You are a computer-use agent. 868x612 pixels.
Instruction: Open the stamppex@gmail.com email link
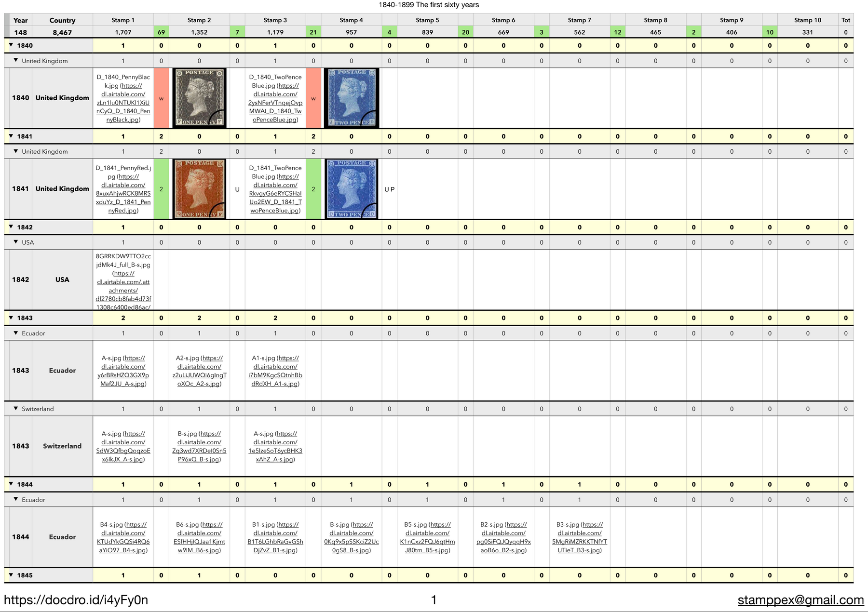(800, 600)
